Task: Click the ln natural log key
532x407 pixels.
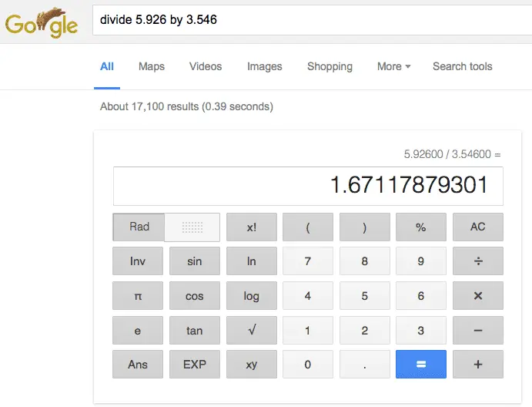Action: point(252,261)
